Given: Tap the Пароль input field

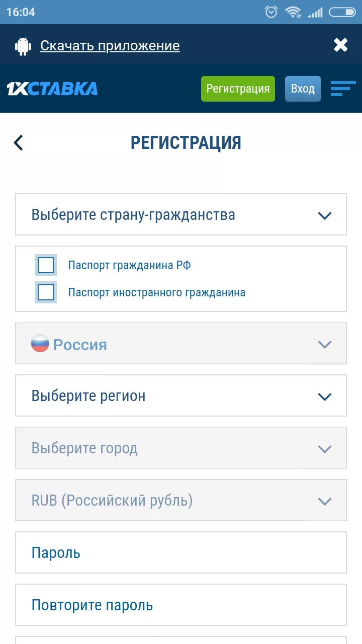Looking at the screenshot, I should tap(181, 552).
